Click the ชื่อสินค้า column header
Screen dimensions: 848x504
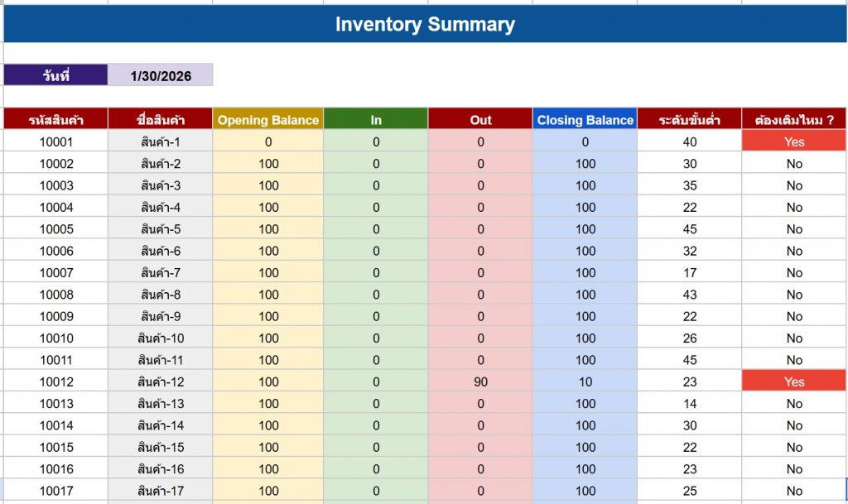[161, 120]
